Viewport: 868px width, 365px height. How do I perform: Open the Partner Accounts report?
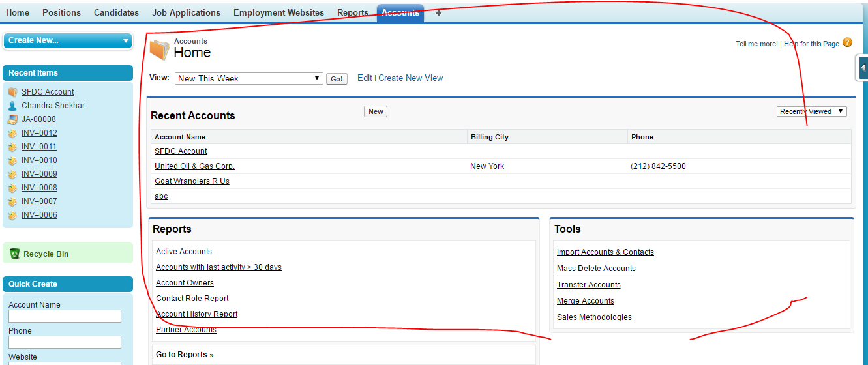coord(186,329)
